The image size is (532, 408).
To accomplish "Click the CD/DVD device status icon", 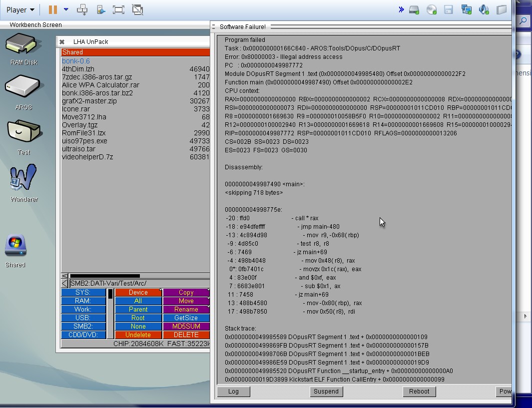I will (432, 9).
